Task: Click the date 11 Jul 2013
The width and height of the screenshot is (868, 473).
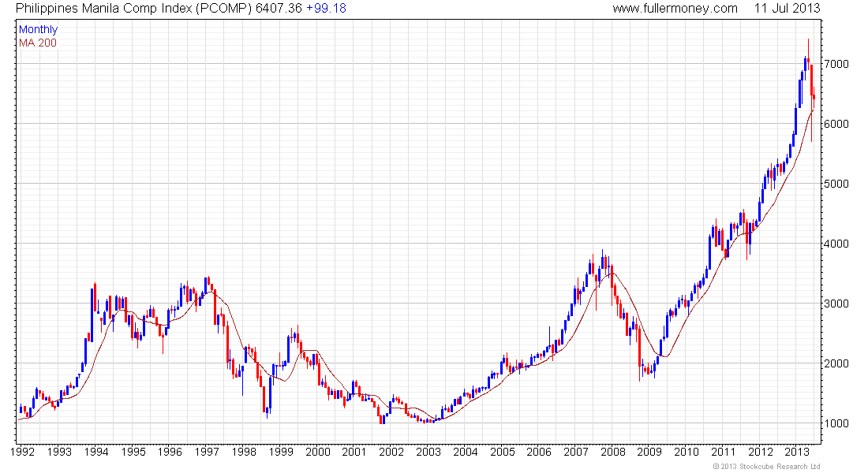Action: pos(787,9)
